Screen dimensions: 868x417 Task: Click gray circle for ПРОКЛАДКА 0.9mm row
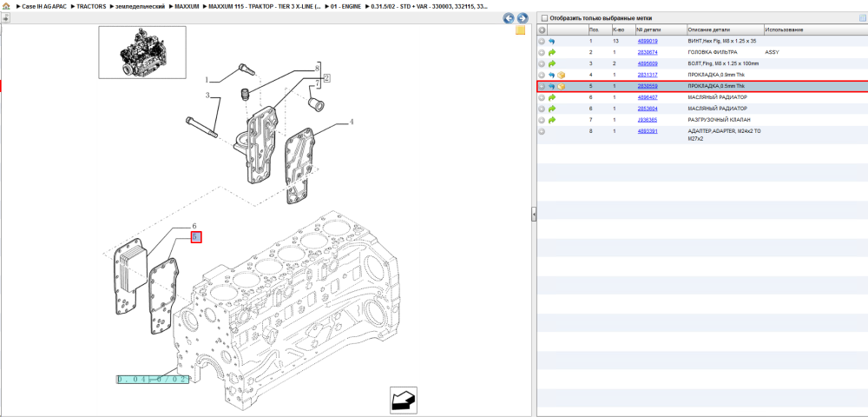pos(542,75)
